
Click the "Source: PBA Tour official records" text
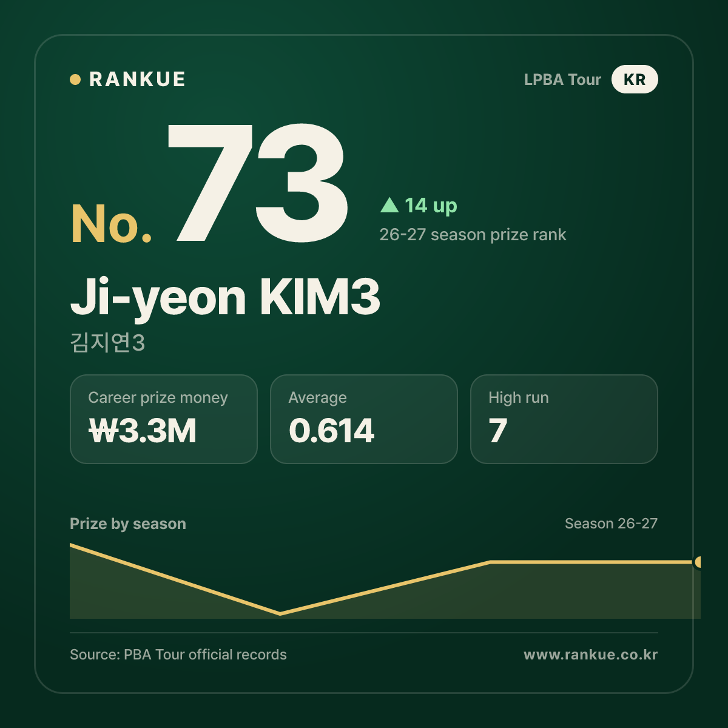tap(178, 655)
